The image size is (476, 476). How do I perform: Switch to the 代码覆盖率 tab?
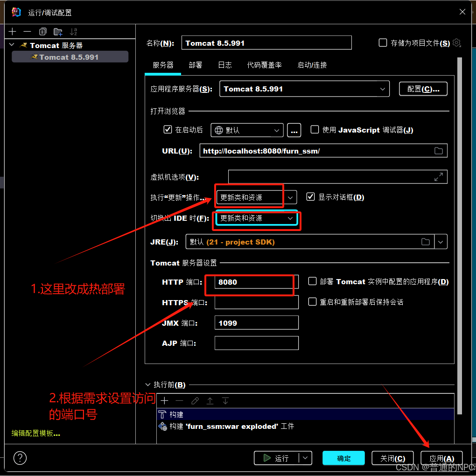pyautogui.click(x=264, y=65)
